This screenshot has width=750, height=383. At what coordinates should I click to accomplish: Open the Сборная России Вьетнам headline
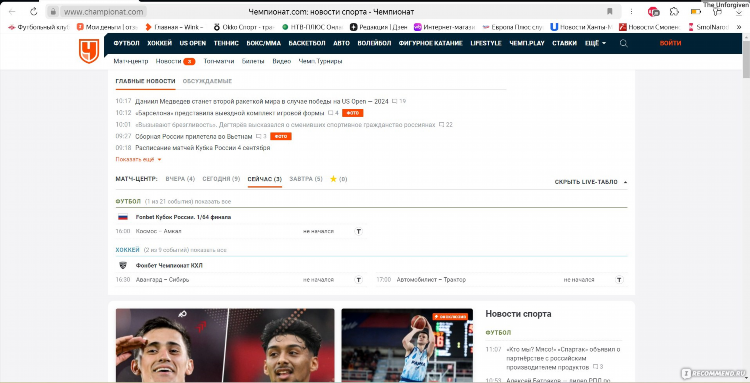[x=194, y=136]
